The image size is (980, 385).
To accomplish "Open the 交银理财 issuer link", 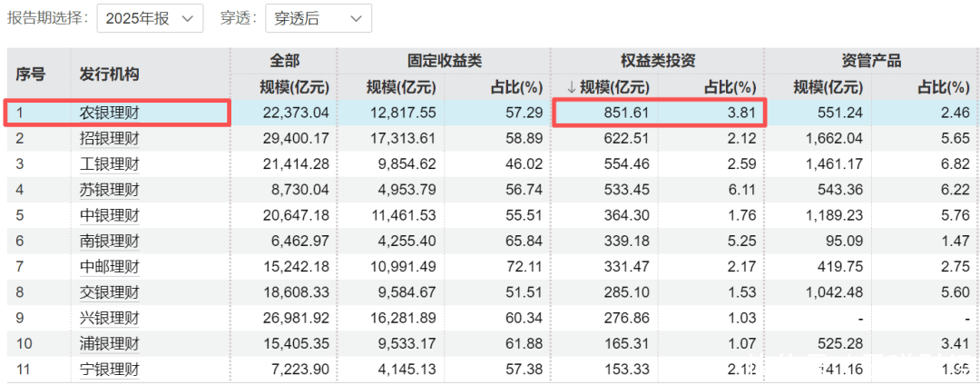I will click(110, 292).
